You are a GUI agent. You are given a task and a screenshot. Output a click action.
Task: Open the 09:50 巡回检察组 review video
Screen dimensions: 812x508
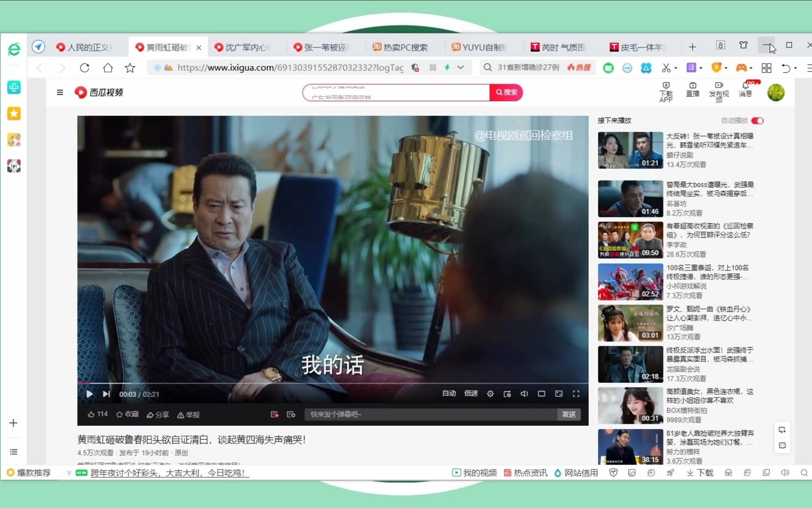click(x=630, y=240)
